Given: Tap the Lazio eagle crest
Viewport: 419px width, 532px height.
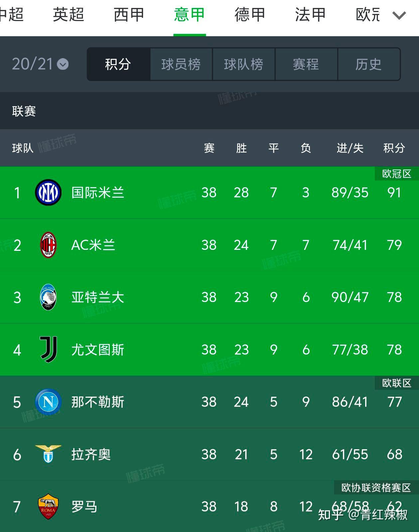Looking at the screenshot, I should click(48, 454).
